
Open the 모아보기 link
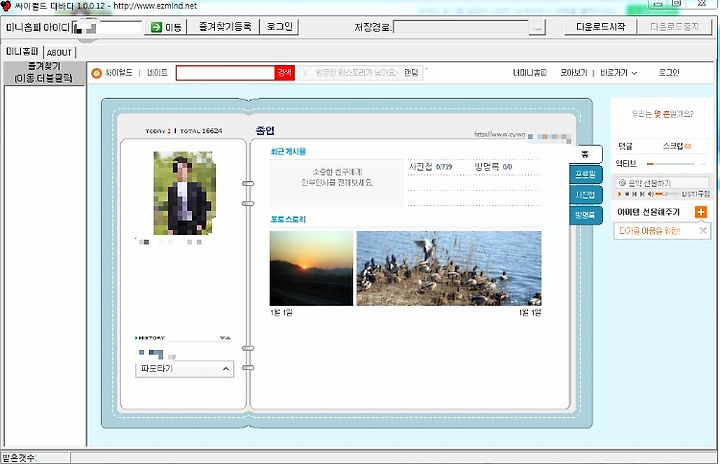point(574,73)
